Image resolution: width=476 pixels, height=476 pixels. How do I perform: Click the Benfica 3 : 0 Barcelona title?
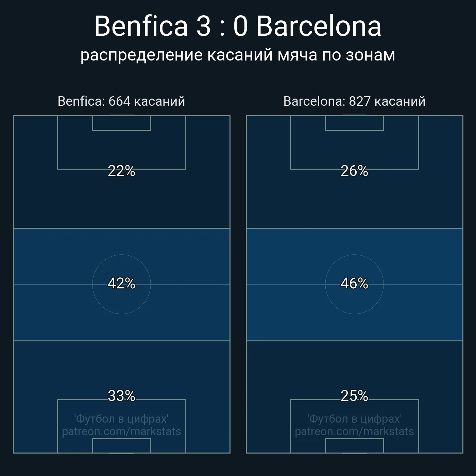pos(238,26)
